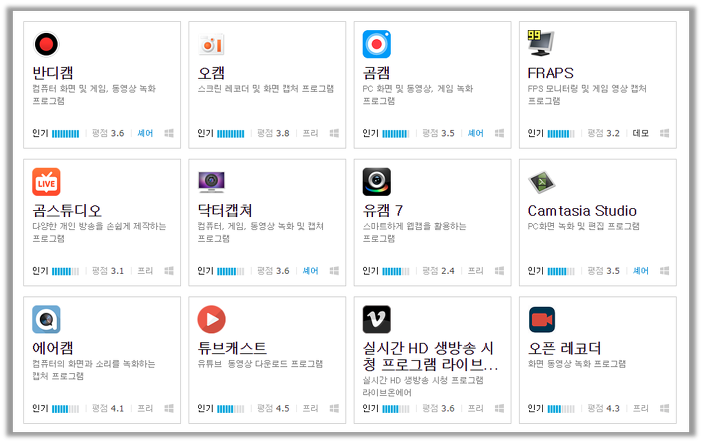Click the 라이브온에어 description text
Image resolution: width=702 pixels, height=443 pixels.
423,386
